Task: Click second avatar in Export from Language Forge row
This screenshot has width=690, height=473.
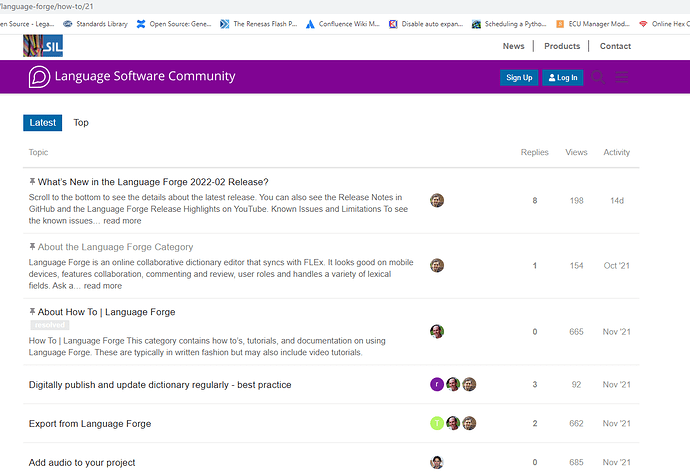Action: pyautogui.click(x=453, y=423)
